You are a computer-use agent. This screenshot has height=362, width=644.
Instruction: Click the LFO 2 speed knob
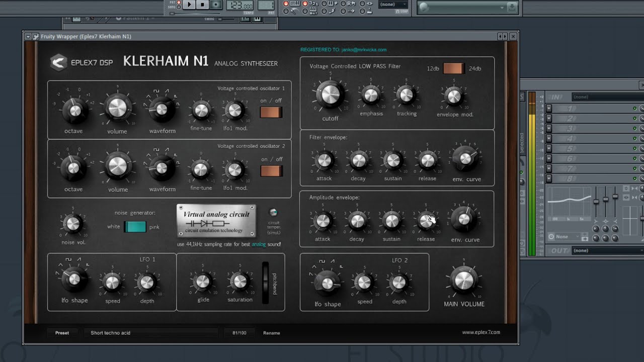point(364,282)
